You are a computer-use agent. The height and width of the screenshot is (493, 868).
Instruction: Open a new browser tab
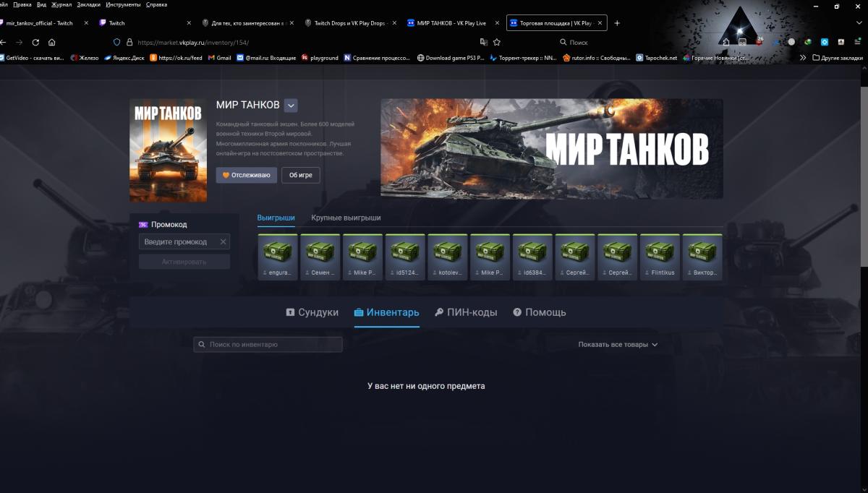[617, 23]
